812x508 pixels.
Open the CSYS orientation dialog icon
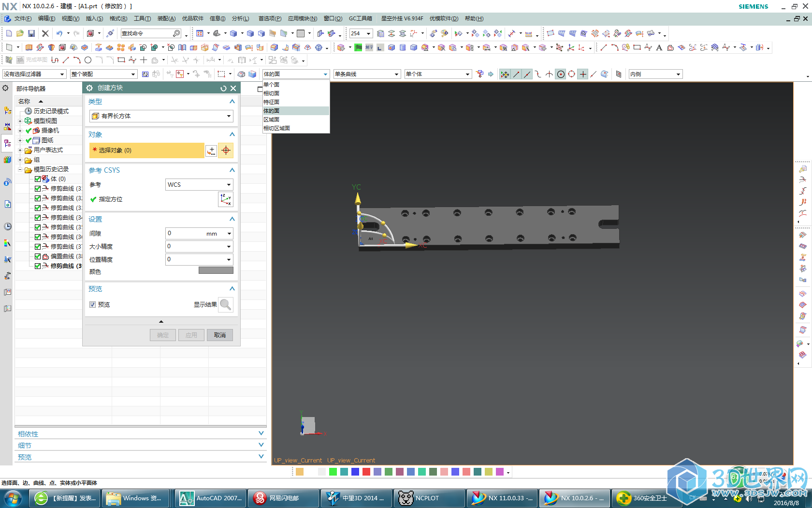click(226, 199)
